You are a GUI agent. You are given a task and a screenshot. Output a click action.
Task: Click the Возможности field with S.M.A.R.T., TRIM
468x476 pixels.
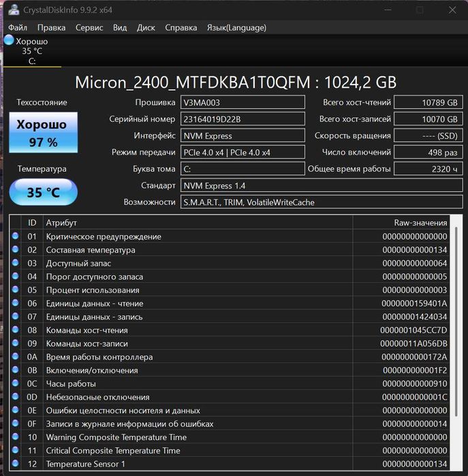click(322, 202)
